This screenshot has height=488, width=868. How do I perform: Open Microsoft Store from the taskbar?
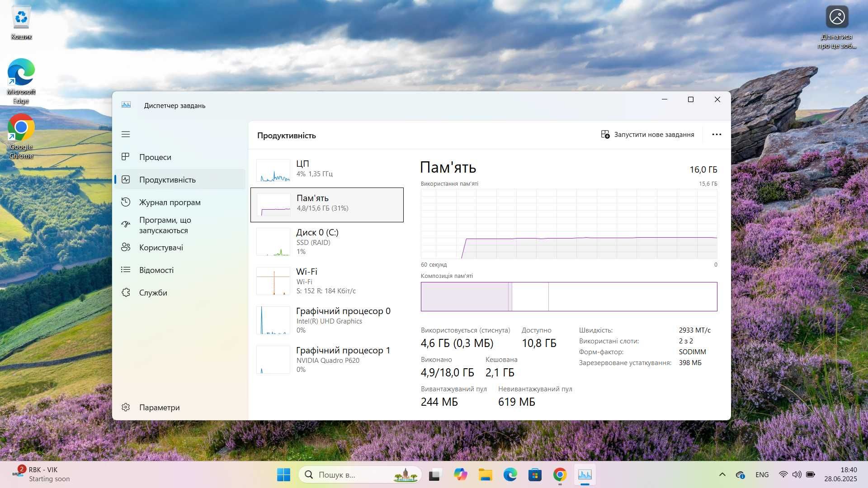[535, 475]
